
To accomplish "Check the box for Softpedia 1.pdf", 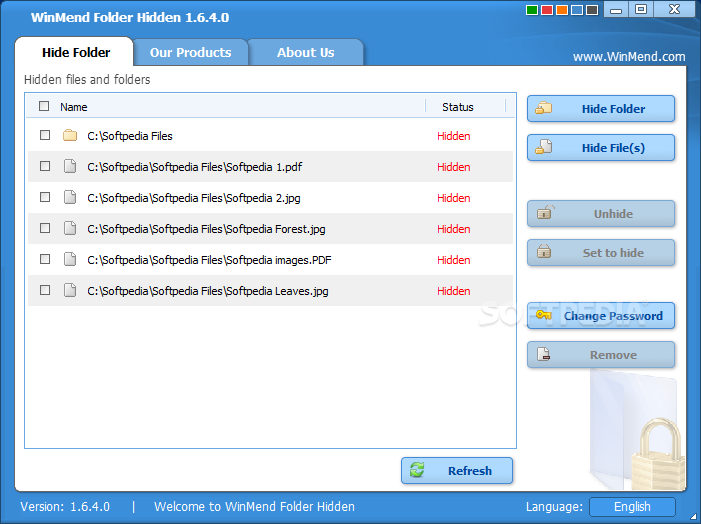I will pos(45,166).
